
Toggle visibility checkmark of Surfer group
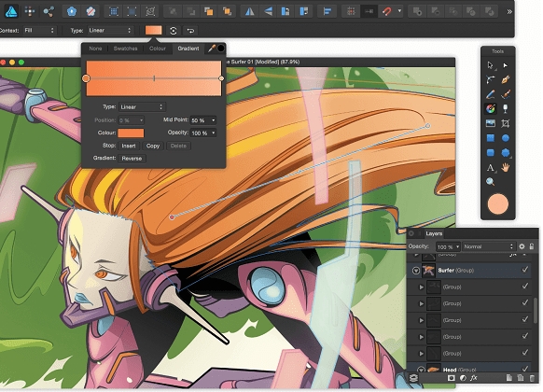point(525,270)
